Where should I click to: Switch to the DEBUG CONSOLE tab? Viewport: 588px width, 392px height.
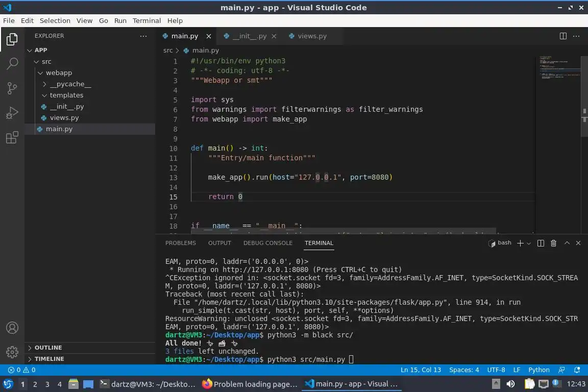(268, 243)
